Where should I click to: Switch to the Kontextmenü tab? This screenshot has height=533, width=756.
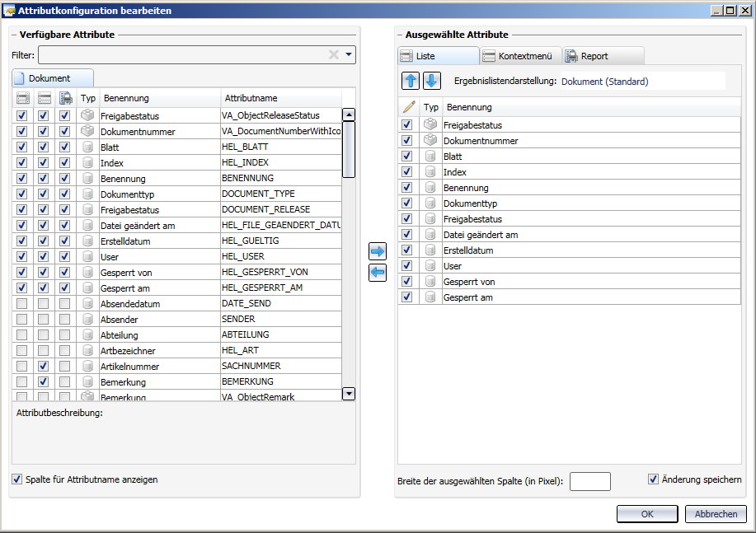[x=519, y=56]
